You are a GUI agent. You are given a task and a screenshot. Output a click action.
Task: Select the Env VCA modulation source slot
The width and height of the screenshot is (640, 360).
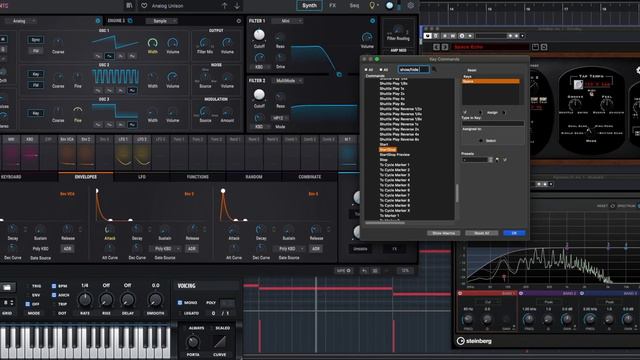[67, 153]
